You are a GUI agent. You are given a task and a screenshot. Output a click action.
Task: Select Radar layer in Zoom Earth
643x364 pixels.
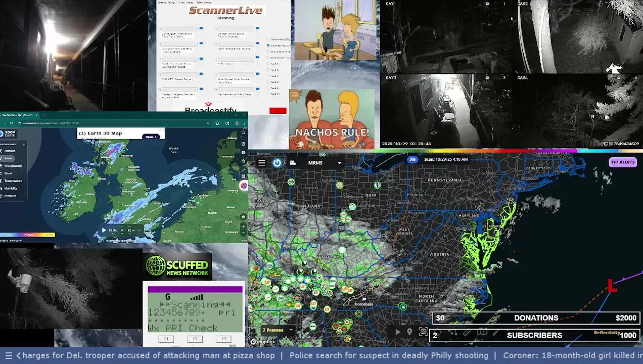point(8,158)
